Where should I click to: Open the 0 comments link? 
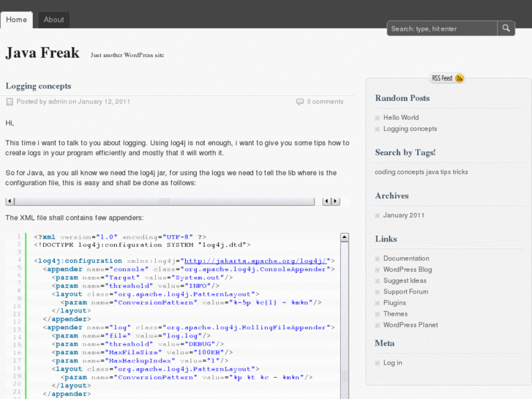pos(325,102)
